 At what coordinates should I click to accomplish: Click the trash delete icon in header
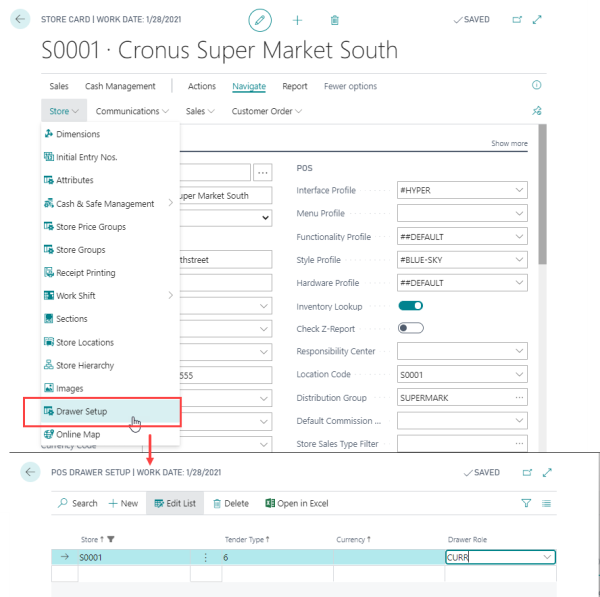click(334, 20)
